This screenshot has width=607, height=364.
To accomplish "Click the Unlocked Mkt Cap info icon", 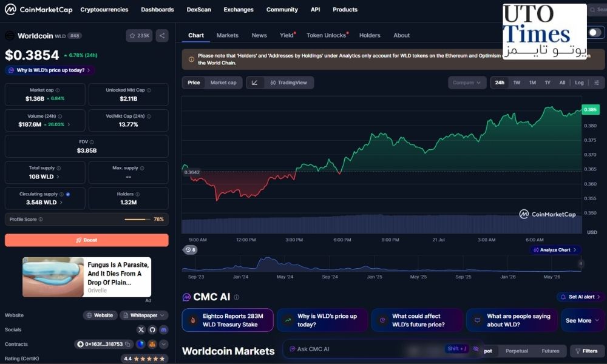I will [149, 90].
